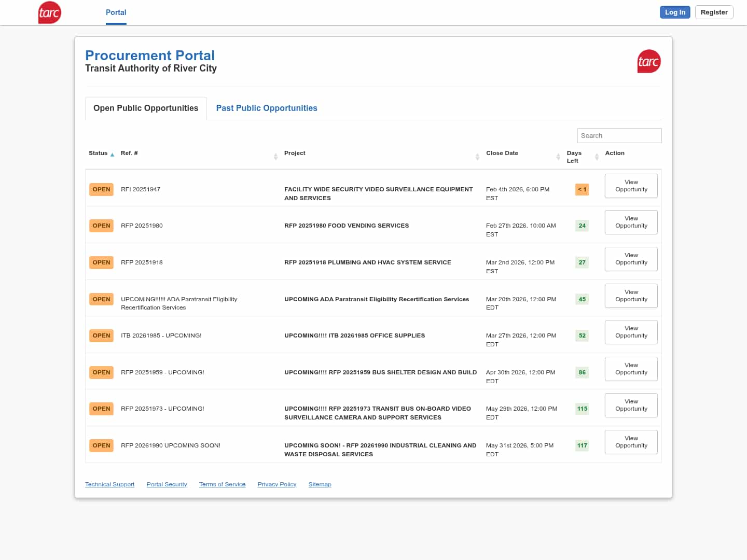
Task: Click OPEN status badge for RFI 20251947
Action: [101, 190]
